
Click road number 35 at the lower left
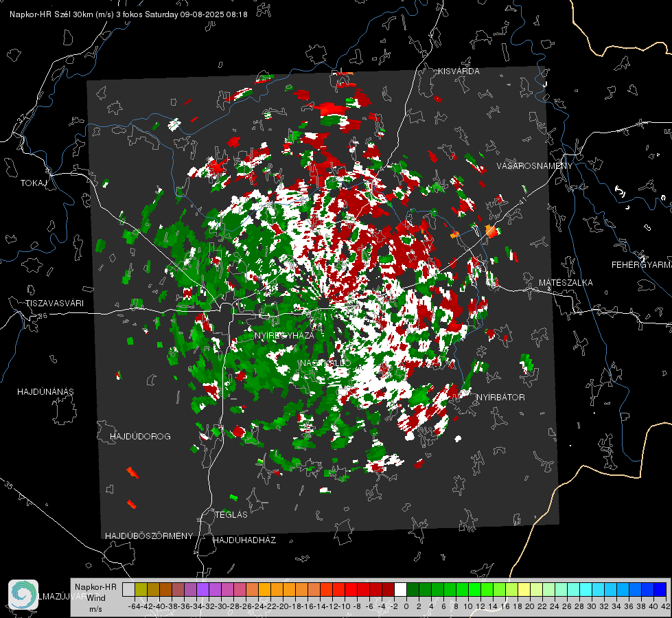[x=9, y=485]
